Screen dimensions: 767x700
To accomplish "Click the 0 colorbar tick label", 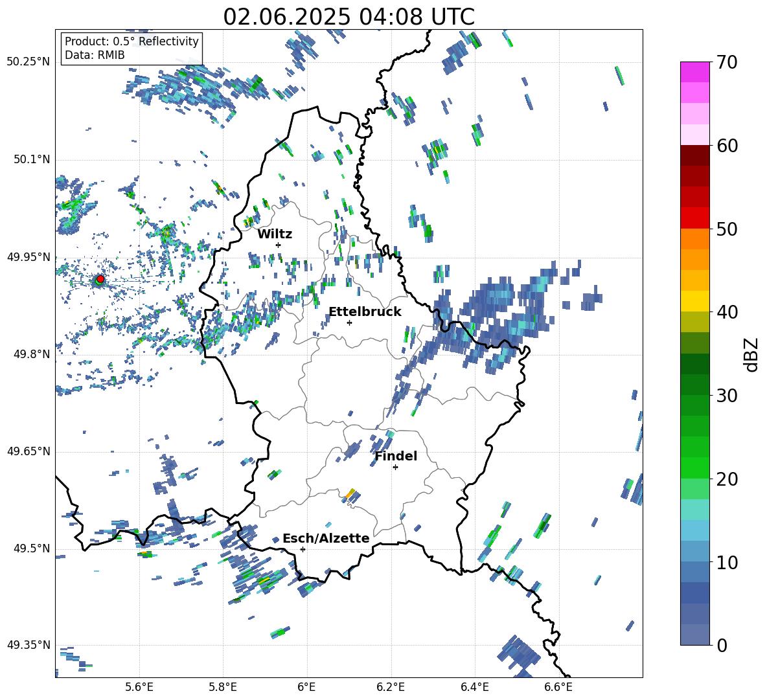I will (x=722, y=645).
